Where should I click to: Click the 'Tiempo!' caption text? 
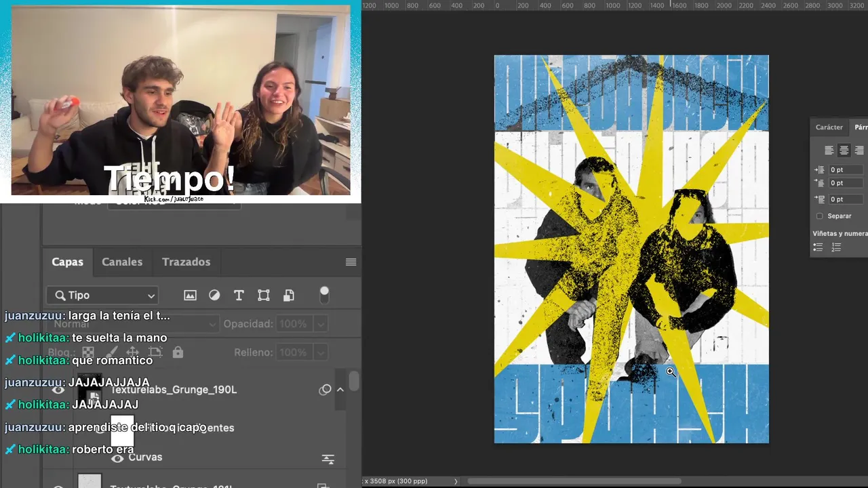pyautogui.click(x=170, y=179)
